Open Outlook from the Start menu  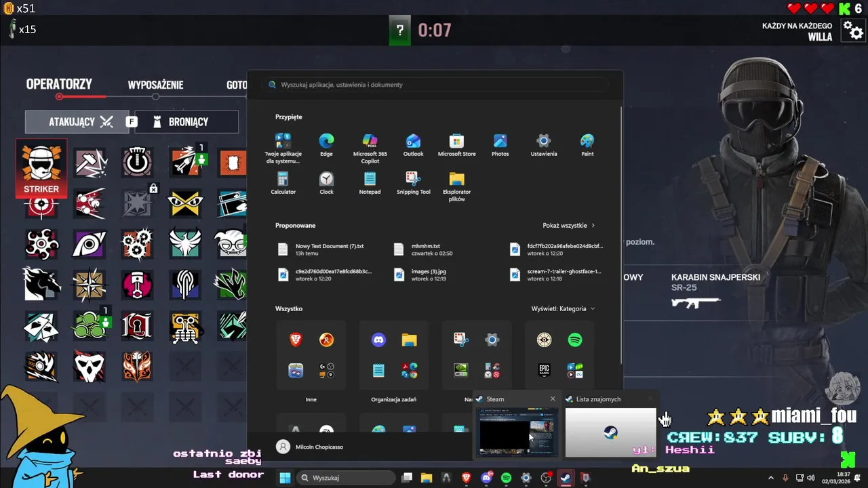413,145
